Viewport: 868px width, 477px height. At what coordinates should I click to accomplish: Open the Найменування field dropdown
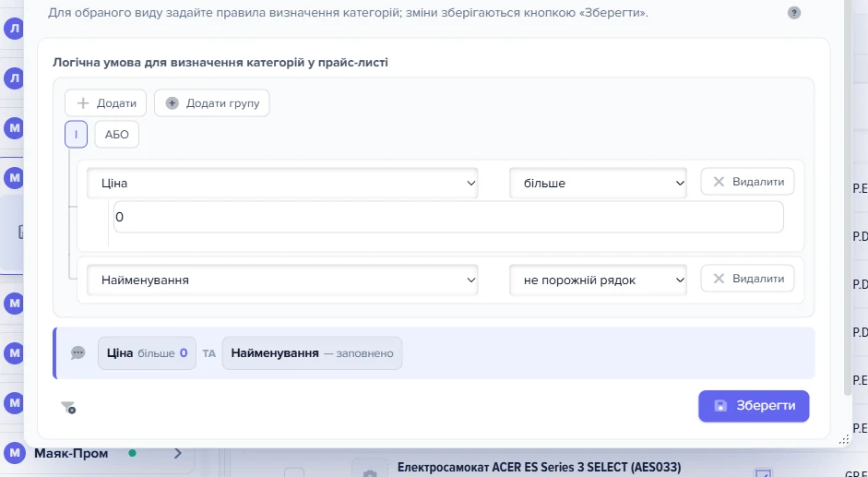[282, 280]
